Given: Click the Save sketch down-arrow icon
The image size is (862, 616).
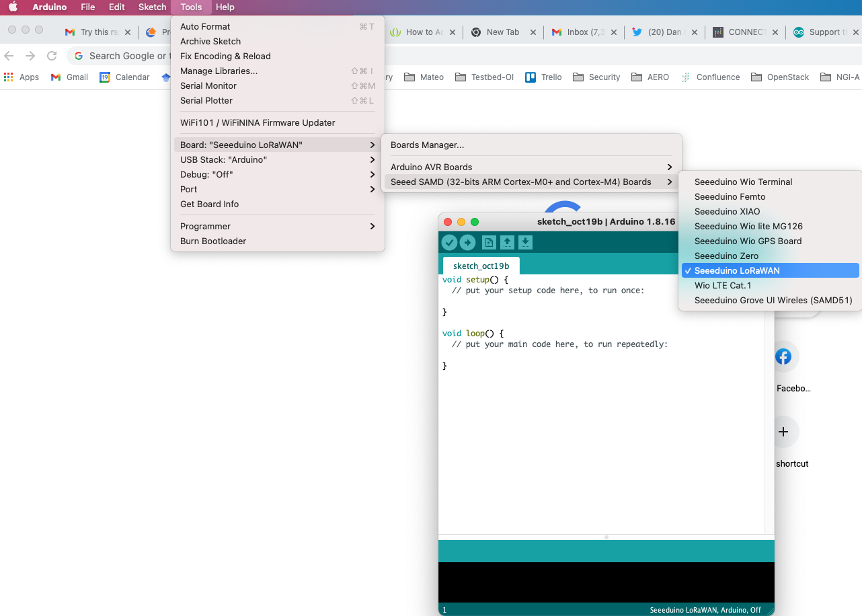Looking at the screenshot, I should tap(526, 243).
